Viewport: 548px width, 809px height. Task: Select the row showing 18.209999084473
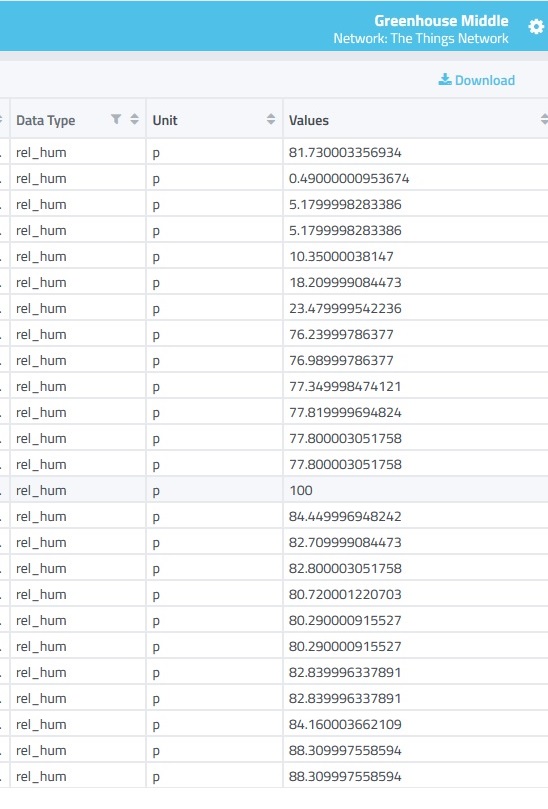[274, 282]
